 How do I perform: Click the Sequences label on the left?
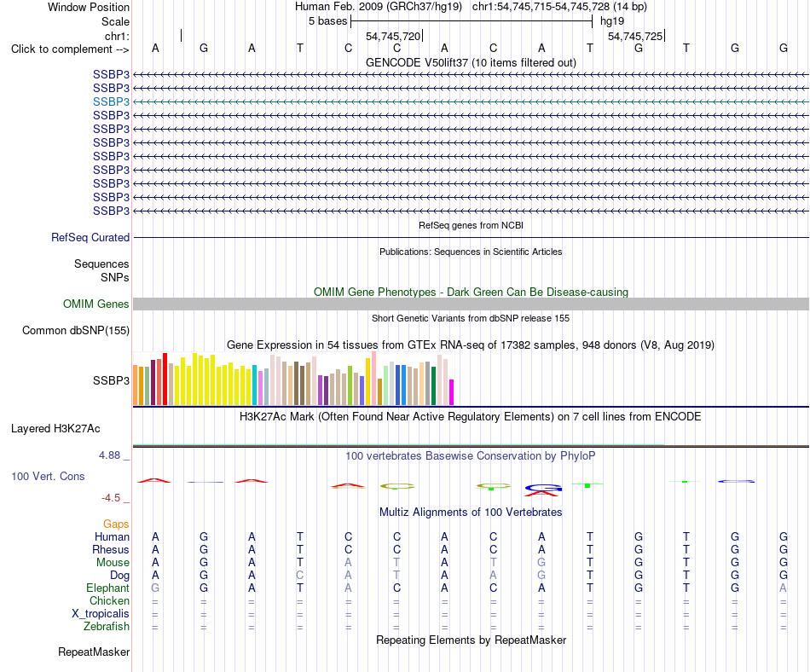pyautogui.click(x=101, y=264)
